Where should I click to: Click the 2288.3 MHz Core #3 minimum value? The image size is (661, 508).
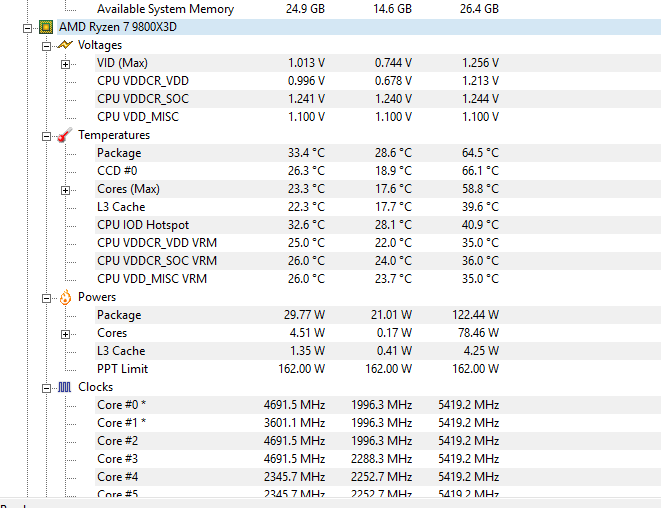(x=382, y=459)
